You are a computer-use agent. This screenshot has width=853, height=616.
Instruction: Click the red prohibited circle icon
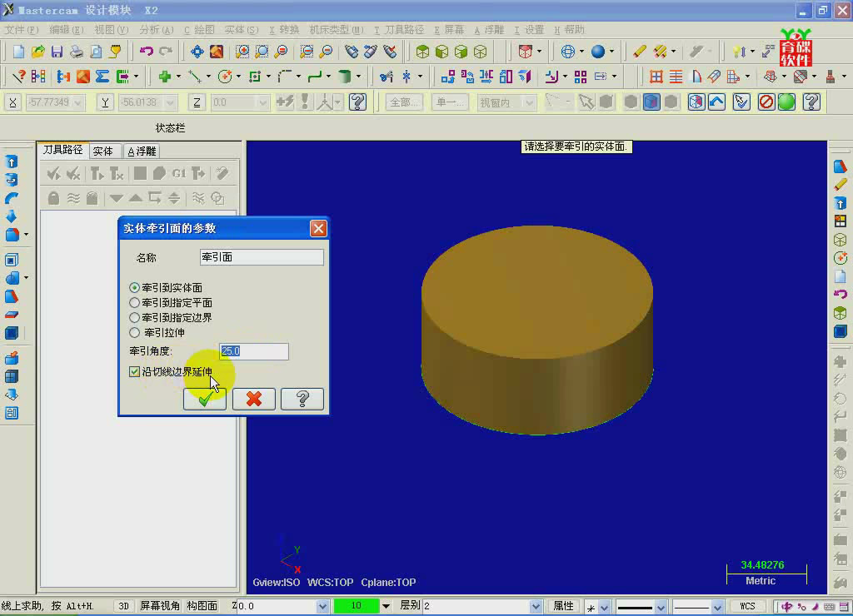click(x=766, y=102)
